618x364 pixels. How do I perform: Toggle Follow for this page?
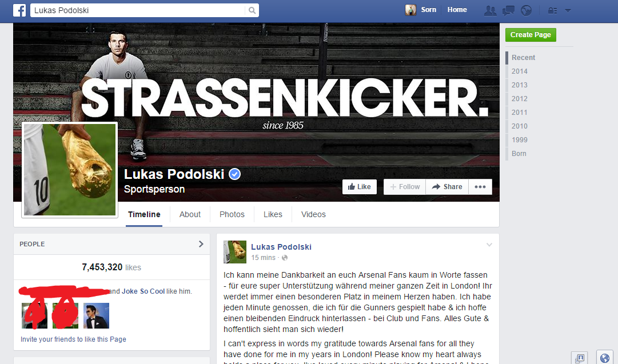pyautogui.click(x=405, y=187)
